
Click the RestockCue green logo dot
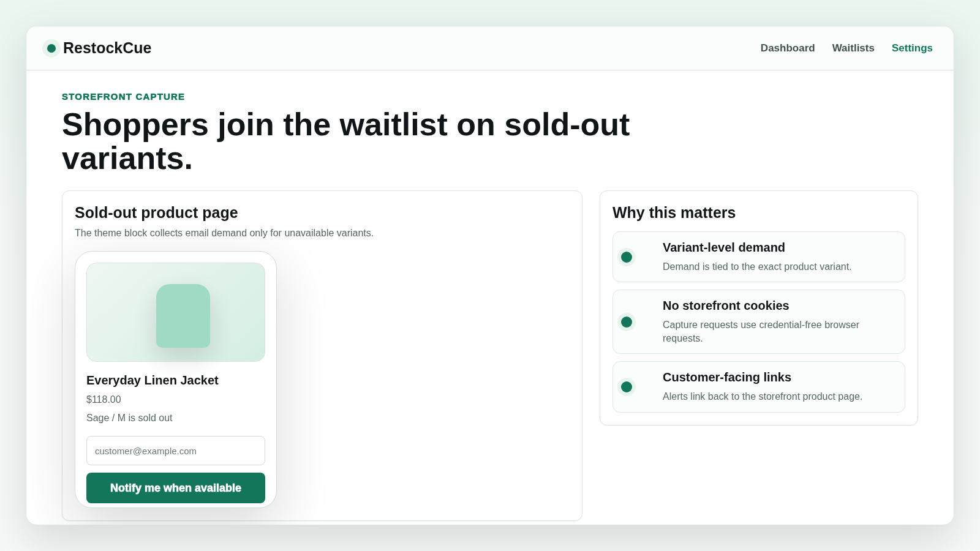click(51, 48)
